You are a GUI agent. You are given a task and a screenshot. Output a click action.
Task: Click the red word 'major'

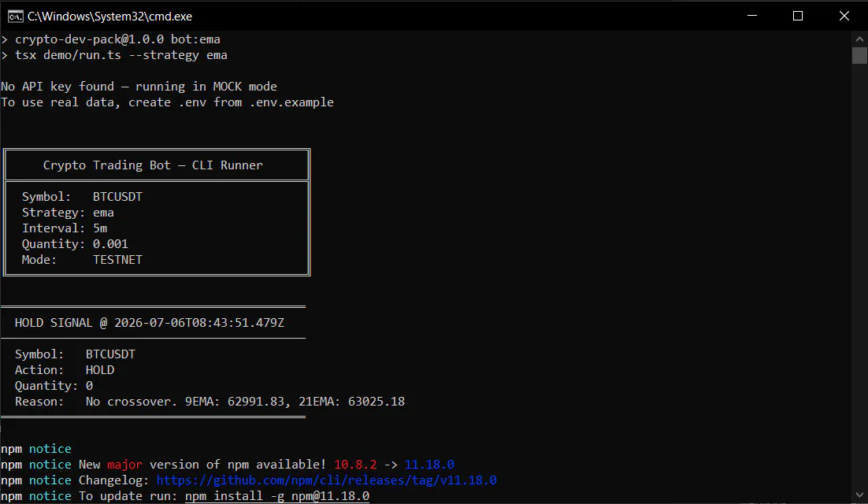[124, 465]
